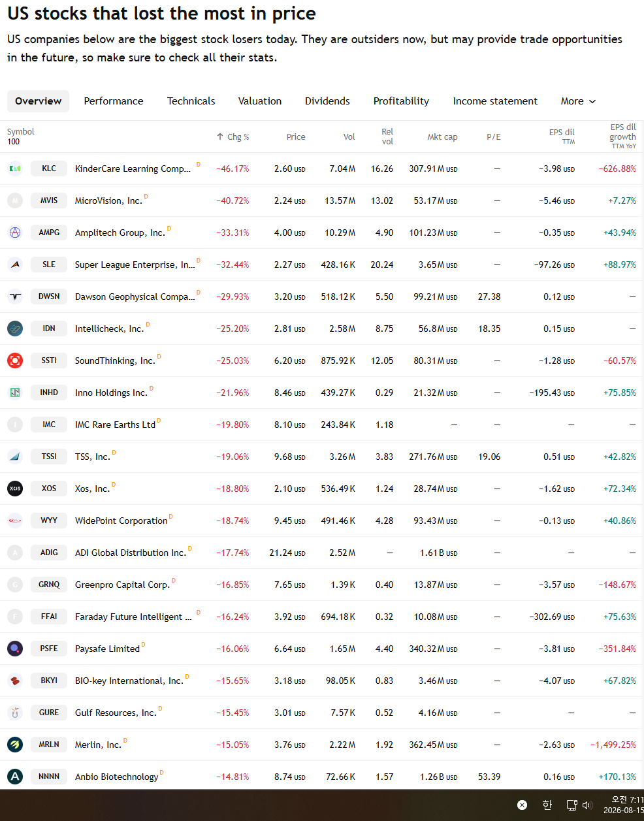Click the Merlin, Inc. logo icon
The height and width of the screenshot is (821, 644).
pyautogui.click(x=15, y=745)
